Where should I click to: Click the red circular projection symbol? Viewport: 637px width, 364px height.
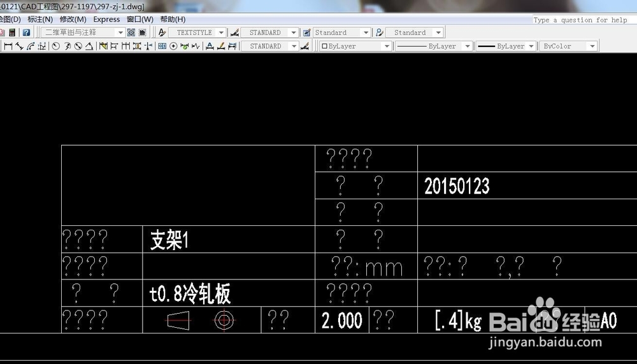pos(224,320)
